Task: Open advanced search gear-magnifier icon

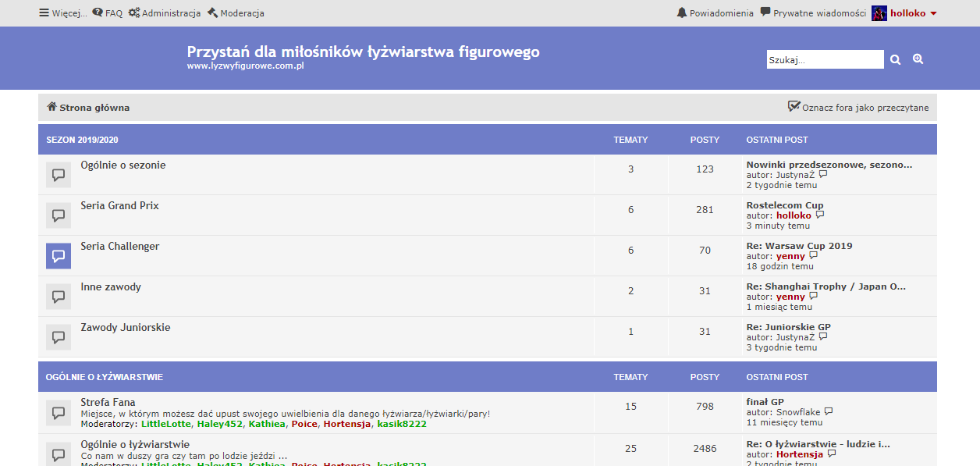Action: [x=918, y=59]
